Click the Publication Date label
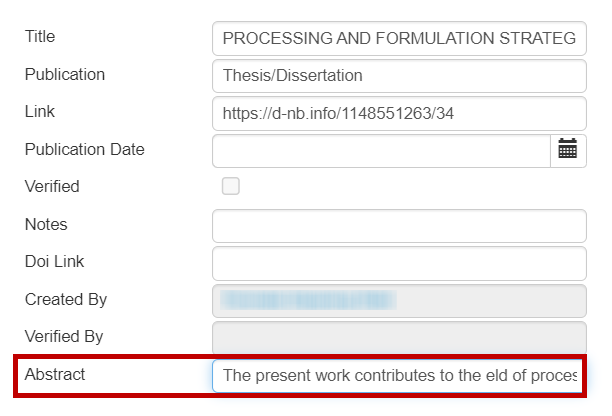The image size is (612, 416). [84, 149]
